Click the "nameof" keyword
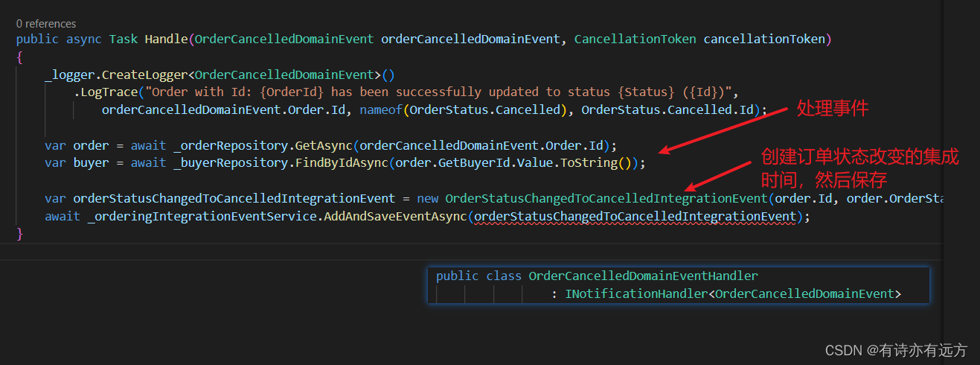 click(380, 110)
